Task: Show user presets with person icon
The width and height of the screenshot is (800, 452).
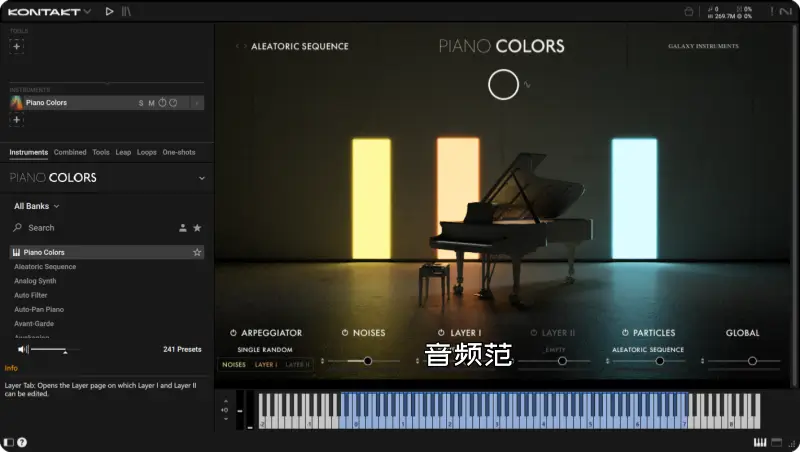Action: tap(183, 228)
